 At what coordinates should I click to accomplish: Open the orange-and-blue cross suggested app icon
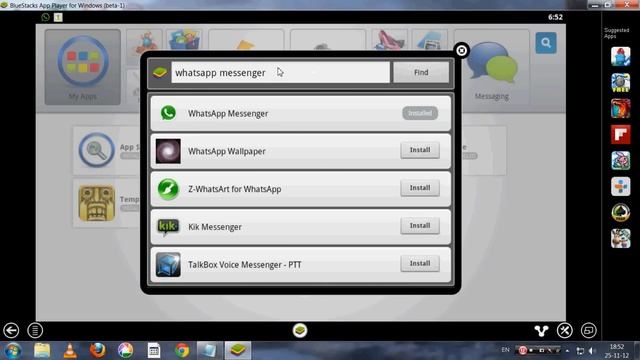620,187
